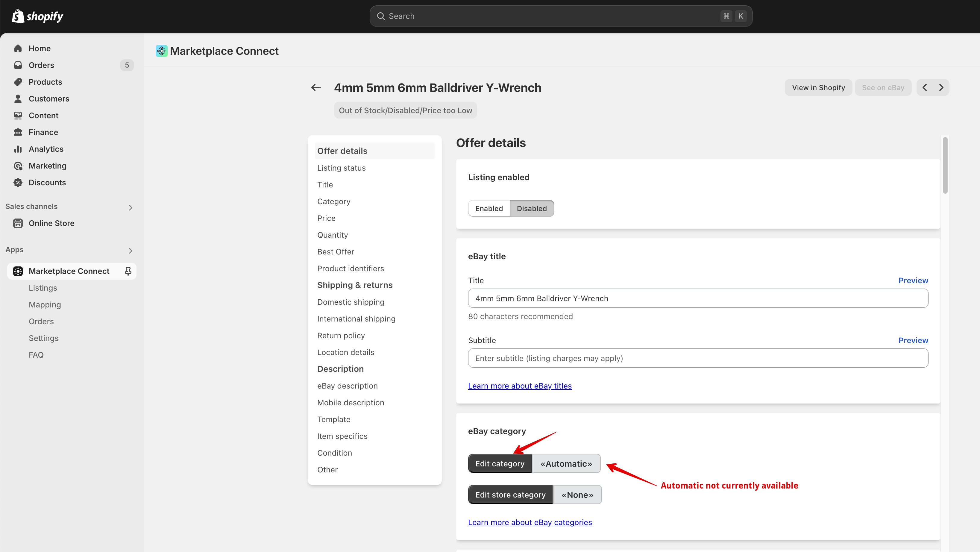Click the Marketing target icon
980x552 pixels.
[x=18, y=166]
